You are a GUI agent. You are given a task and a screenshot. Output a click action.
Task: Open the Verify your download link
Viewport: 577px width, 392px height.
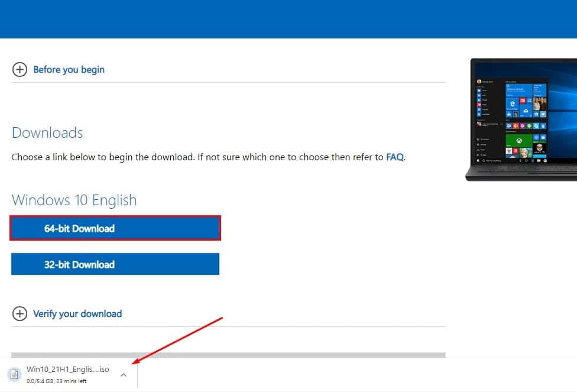[77, 313]
